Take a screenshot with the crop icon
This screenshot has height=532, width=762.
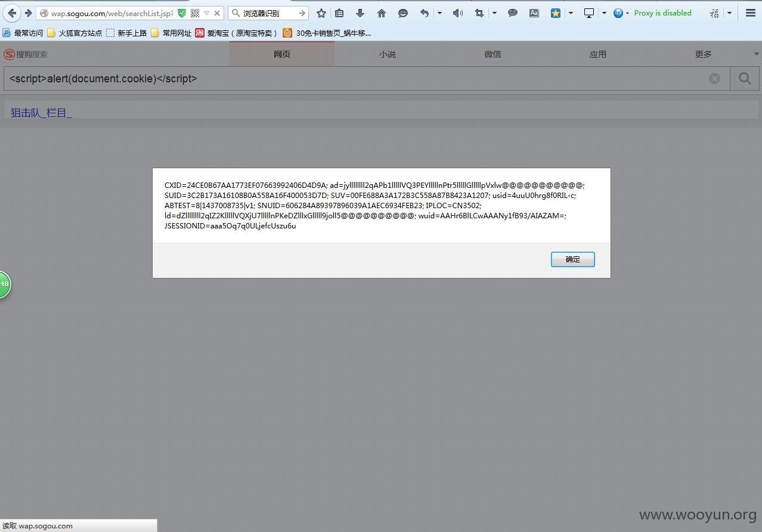(x=479, y=13)
